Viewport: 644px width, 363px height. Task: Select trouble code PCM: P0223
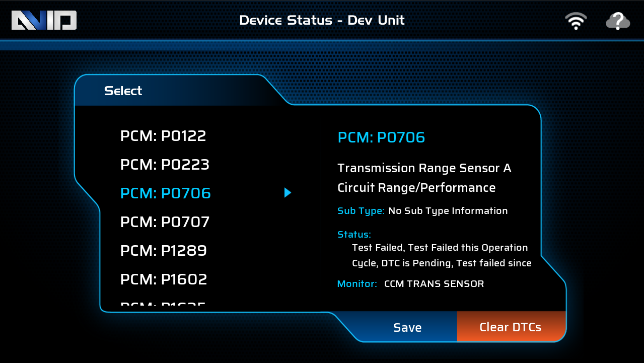point(165,165)
